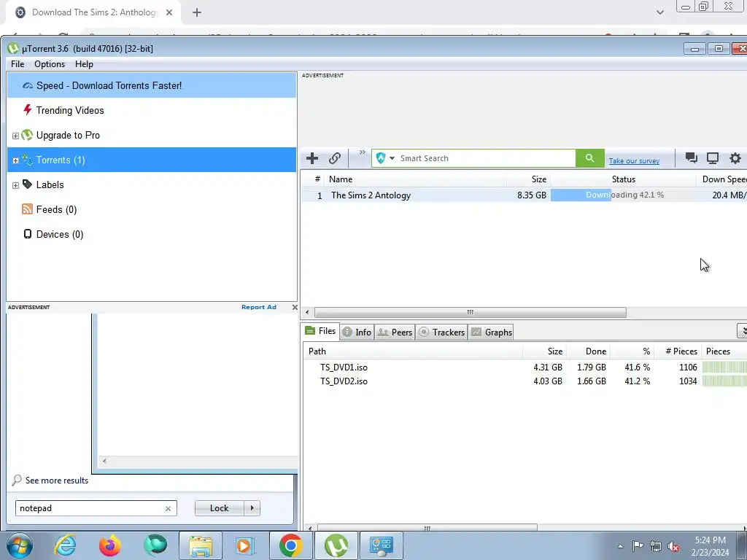Image resolution: width=747 pixels, height=560 pixels.
Task: Open Internet Explorer from taskbar
Action: tap(65, 545)
